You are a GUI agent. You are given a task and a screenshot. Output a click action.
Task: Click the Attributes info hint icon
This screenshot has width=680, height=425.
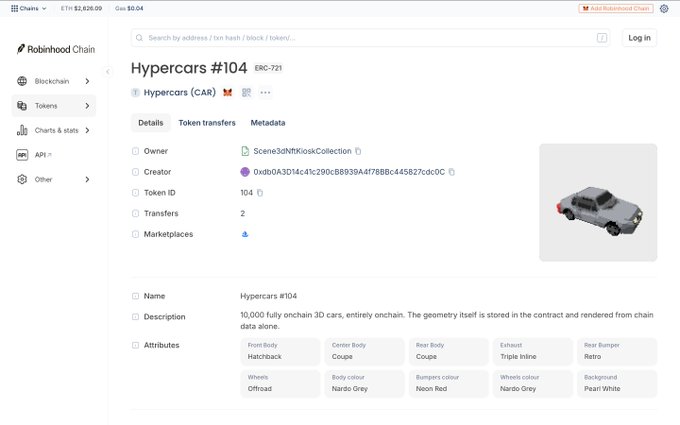coord(135,345)
